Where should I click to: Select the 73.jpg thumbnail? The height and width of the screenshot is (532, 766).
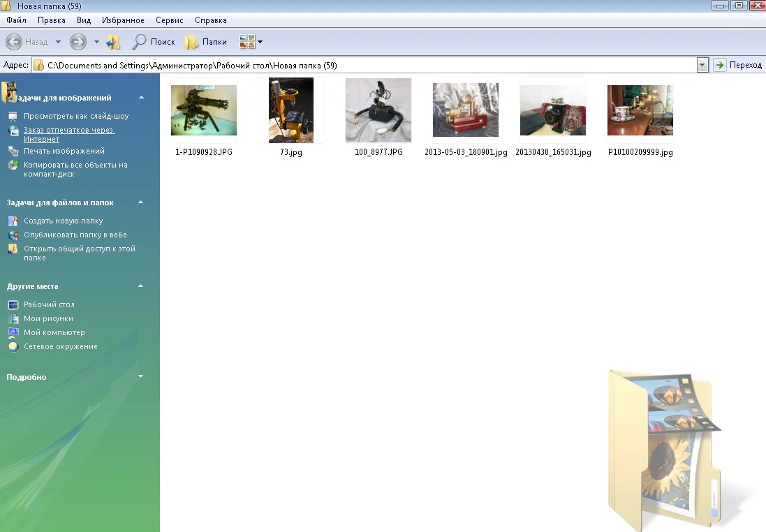coord(291,110)
